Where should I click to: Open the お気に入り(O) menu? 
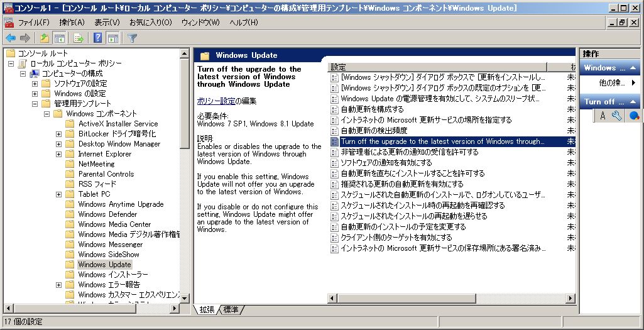[x=151, y=23]
